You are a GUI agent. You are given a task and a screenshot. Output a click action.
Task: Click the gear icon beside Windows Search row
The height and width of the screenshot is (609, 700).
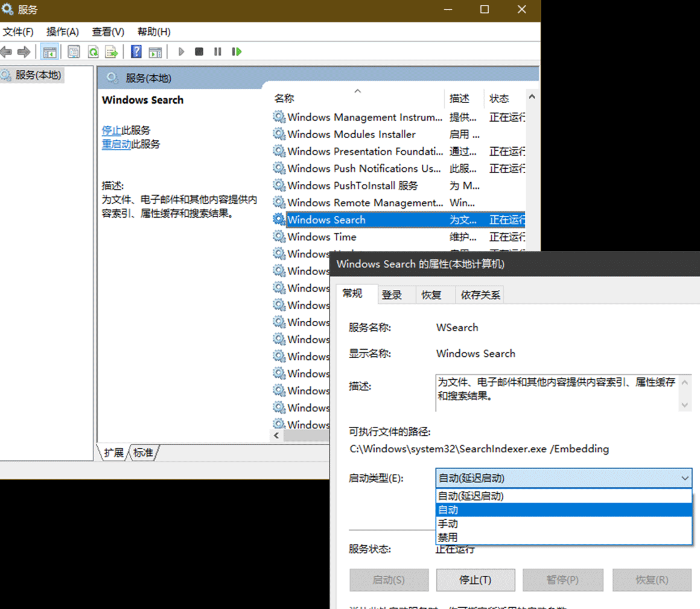pyautogui.click(x=279, y=219)
